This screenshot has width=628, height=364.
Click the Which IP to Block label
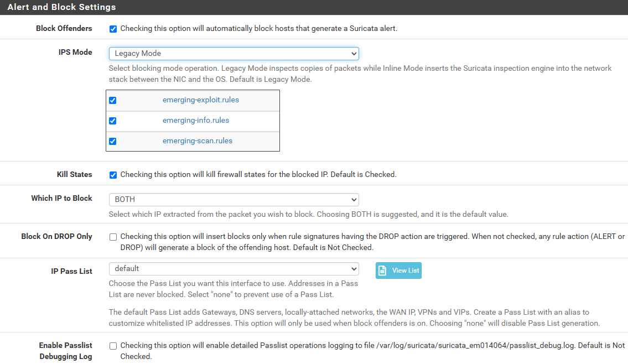61,198
